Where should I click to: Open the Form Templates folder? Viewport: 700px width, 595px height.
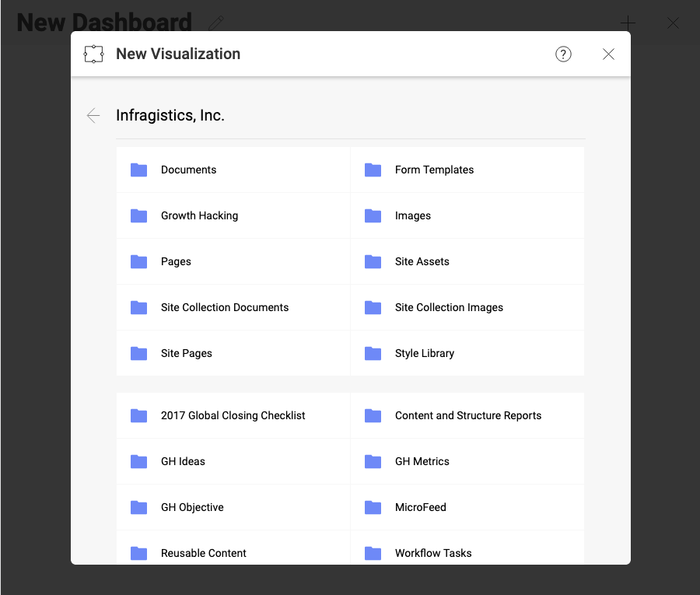coord(434,170)
